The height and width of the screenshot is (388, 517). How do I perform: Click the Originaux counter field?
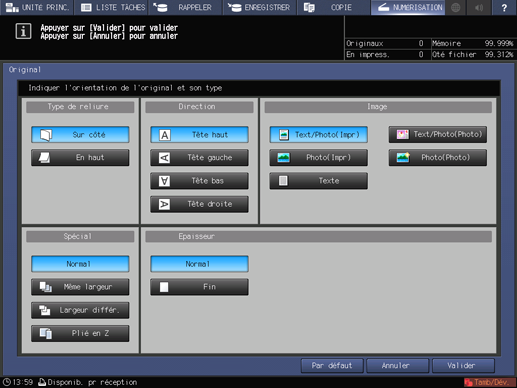pos(387,44)
